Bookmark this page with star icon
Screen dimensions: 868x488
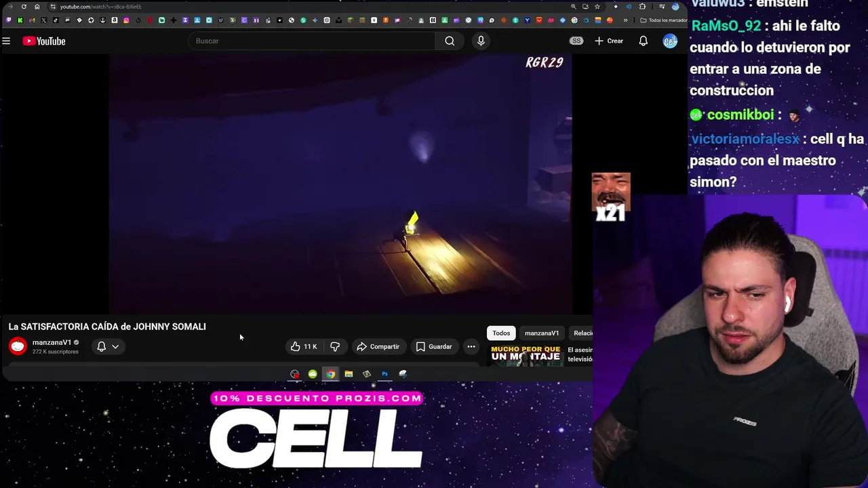pyautogui.click(x=597, y=7)
